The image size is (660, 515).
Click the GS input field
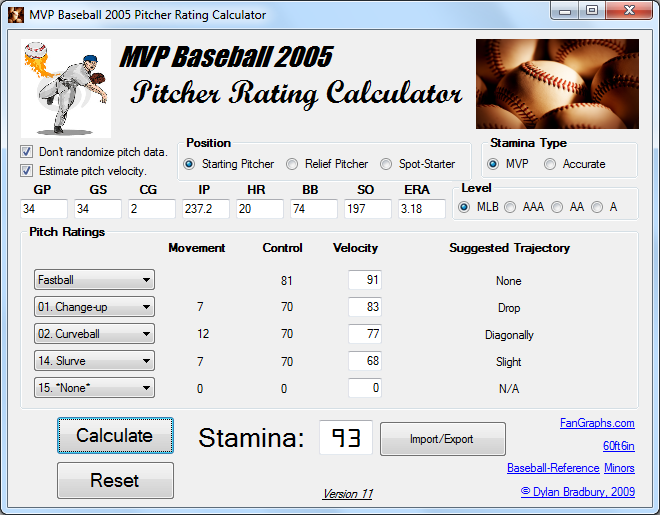coord(98,209)
